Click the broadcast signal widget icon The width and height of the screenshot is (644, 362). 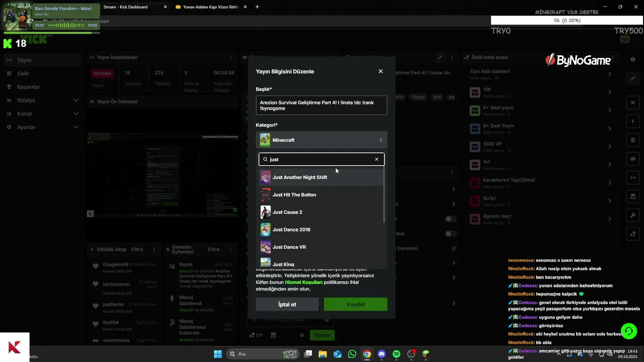633,177
